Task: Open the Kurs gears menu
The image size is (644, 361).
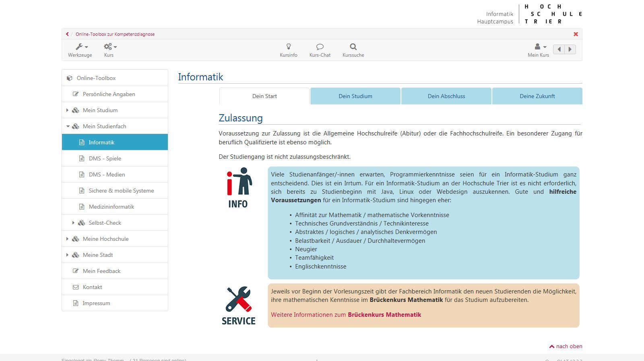Action: (x=109, y=50)
